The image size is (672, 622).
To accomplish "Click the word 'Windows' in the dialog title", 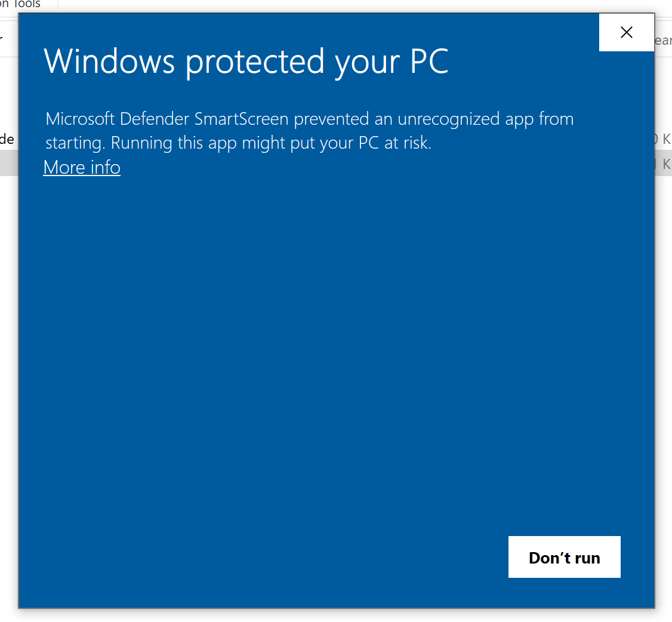I will (110, 61).
